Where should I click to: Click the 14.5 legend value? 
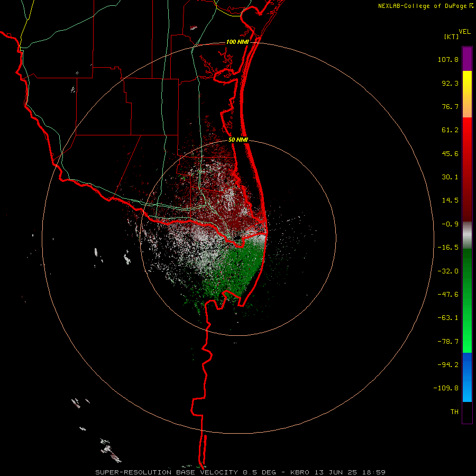tap(450, 200)
